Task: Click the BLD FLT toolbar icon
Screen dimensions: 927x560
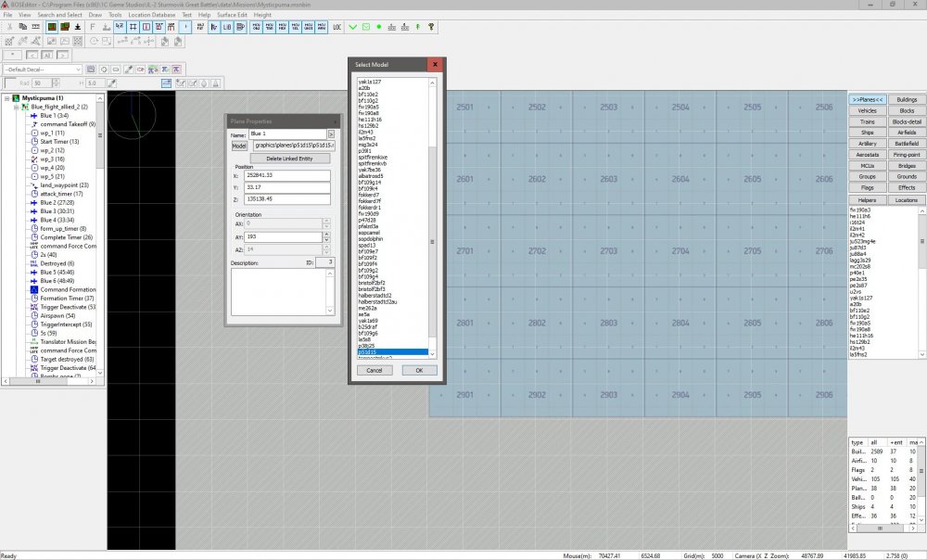Action: tap(200, 27)
